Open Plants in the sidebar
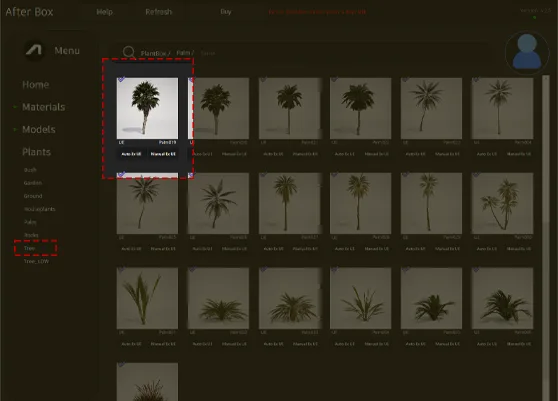The image size is (558, 401). [x=36, y=152]
